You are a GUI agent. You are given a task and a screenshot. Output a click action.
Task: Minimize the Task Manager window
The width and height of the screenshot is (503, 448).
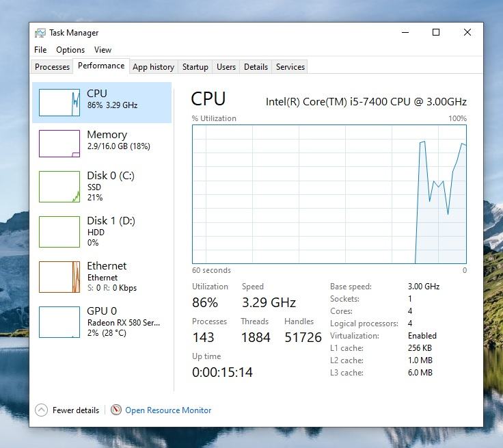405,32
